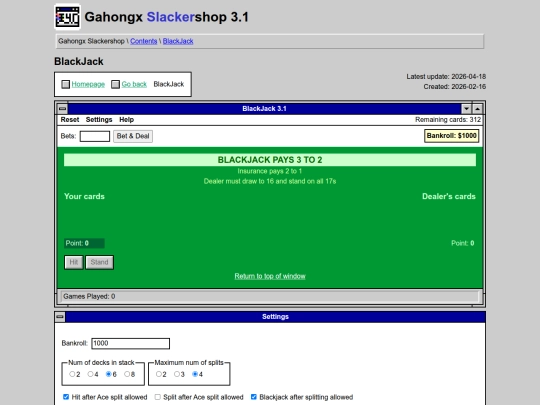Open the Homepage link

point(88,84)
